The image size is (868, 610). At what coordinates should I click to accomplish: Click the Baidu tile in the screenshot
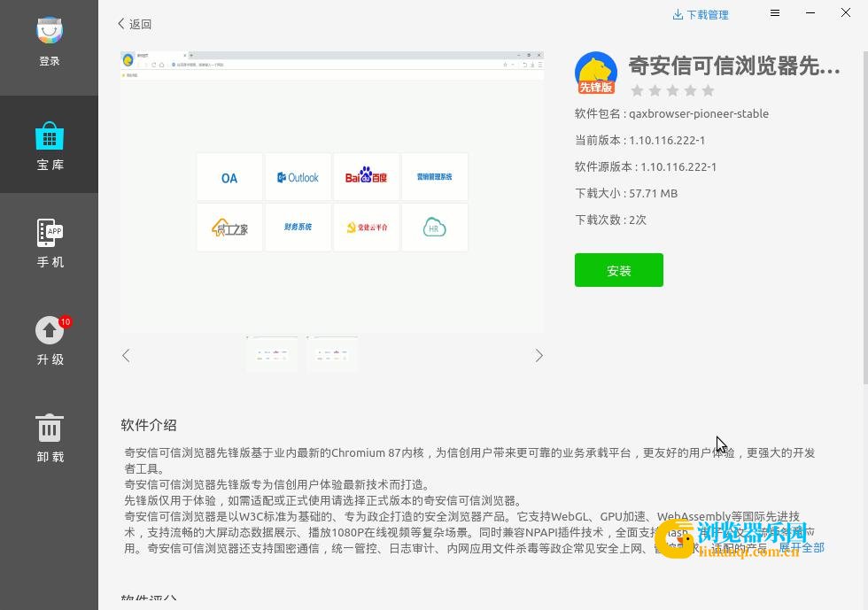(x=366, y=177)
